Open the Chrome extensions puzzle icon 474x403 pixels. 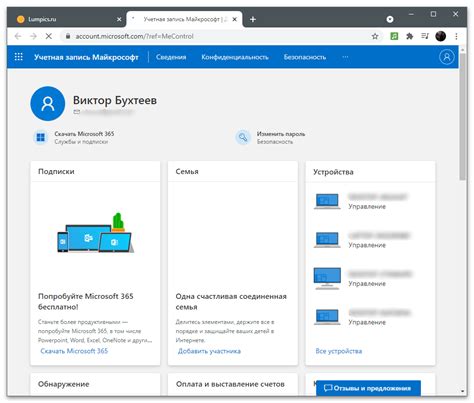(410, 36)
